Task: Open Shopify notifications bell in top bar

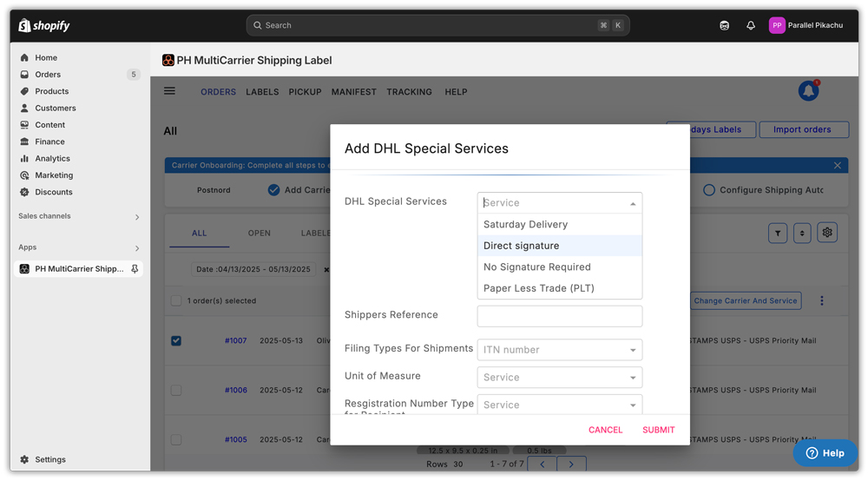Action: click(751, 25)
